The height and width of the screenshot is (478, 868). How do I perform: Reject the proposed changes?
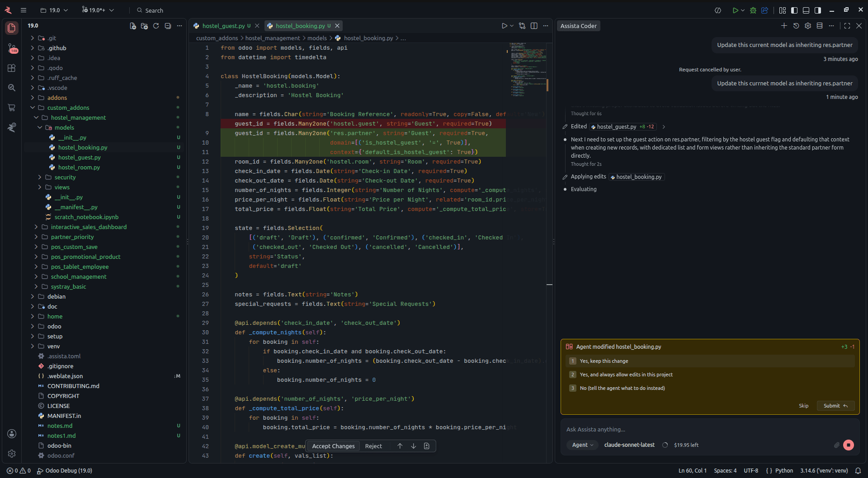(x=373, y=446)
